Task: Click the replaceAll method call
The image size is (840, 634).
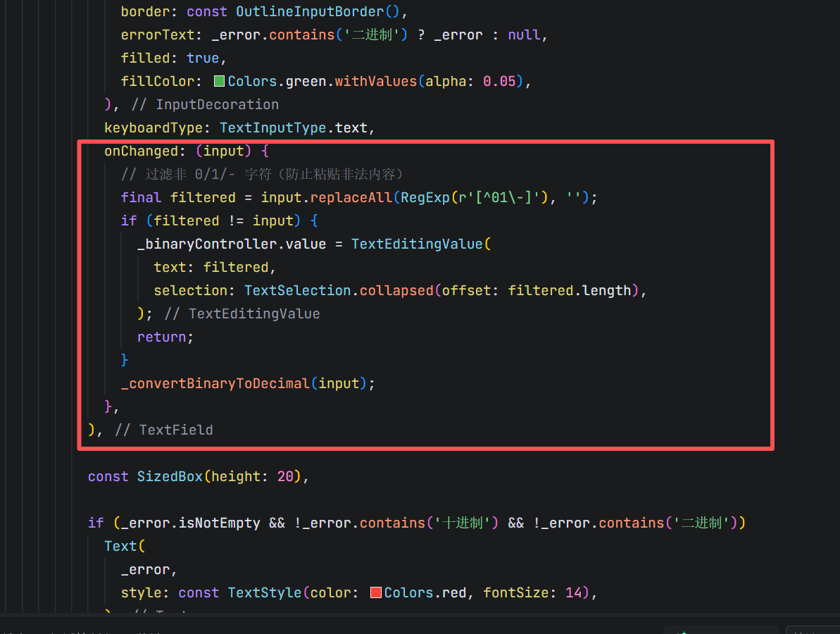Action: pyautogui.click(x=351, y=197)
